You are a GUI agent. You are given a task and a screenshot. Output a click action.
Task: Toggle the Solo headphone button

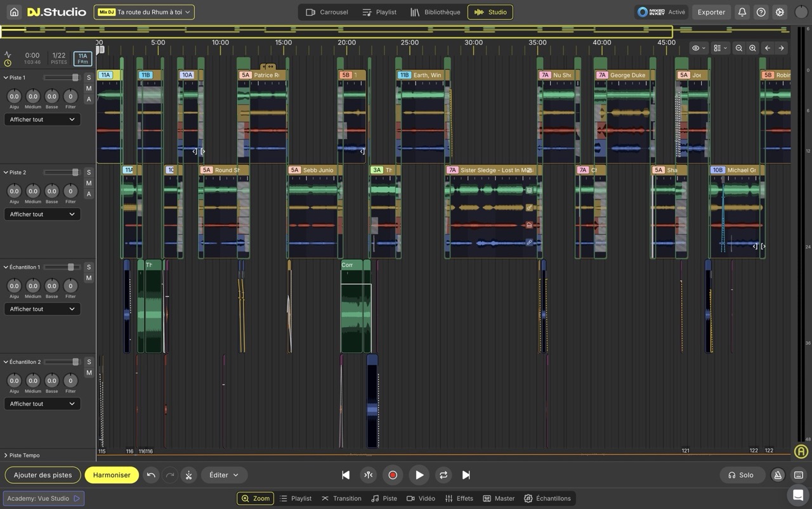click(741, 475)
